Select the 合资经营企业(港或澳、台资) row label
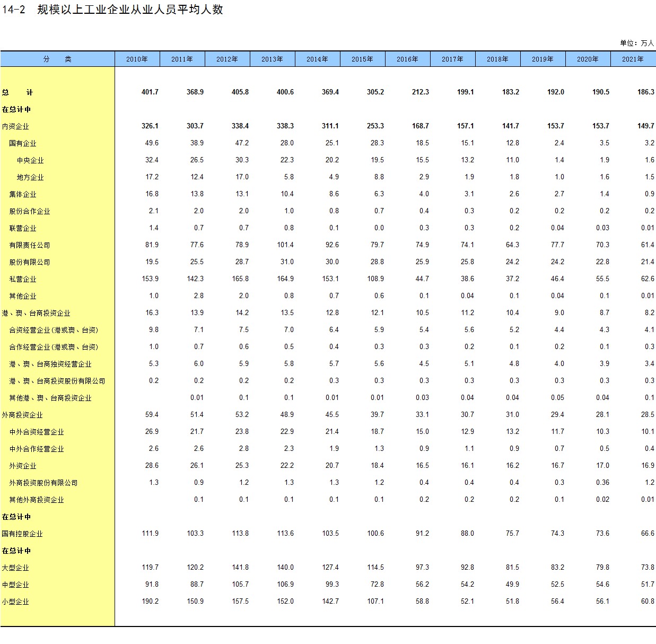Screen dimensions: 656x644 tap(54, 330)
